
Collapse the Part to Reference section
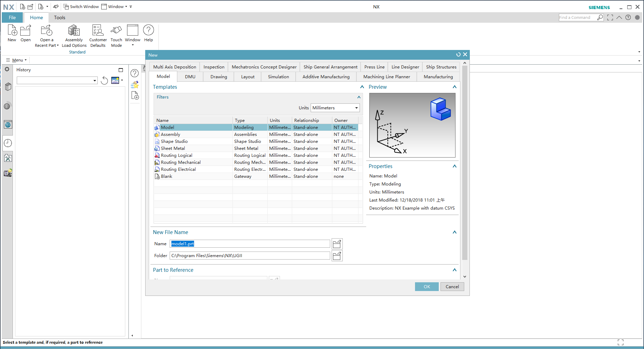pos(454,270)
